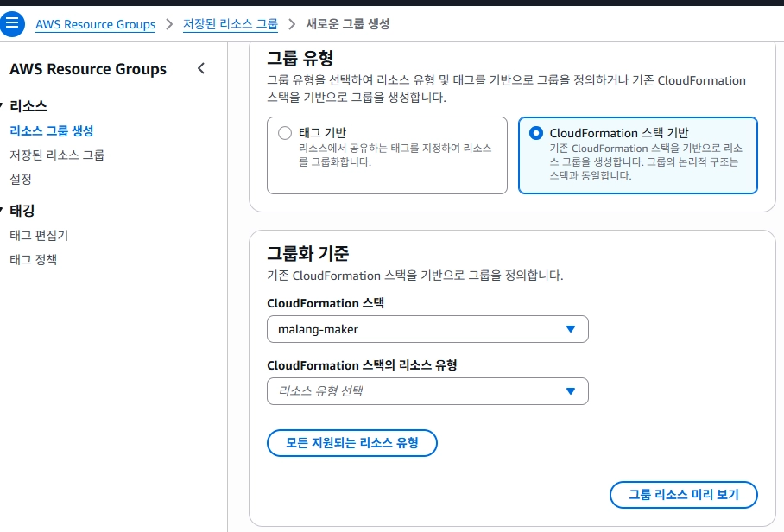
Task: Open 설정 in the sidebar
Action: point(21,179)
